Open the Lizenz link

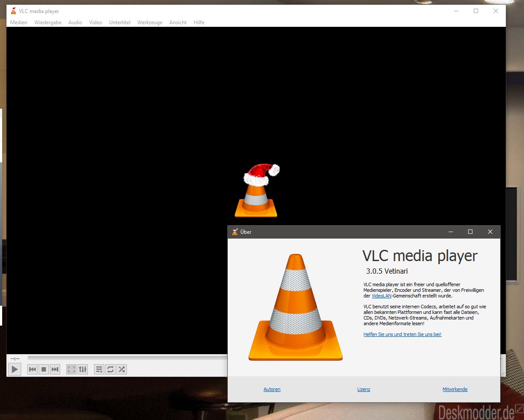pos(364,389)
